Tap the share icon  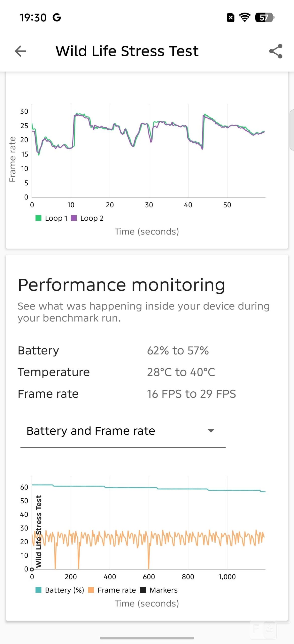[276, 51]
